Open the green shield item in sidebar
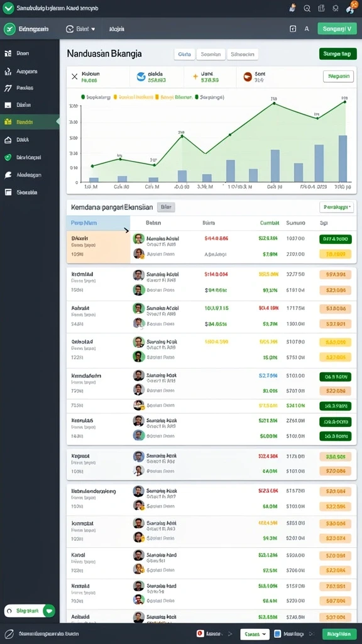Screen dimensions: 362x644 coord(8,157)
